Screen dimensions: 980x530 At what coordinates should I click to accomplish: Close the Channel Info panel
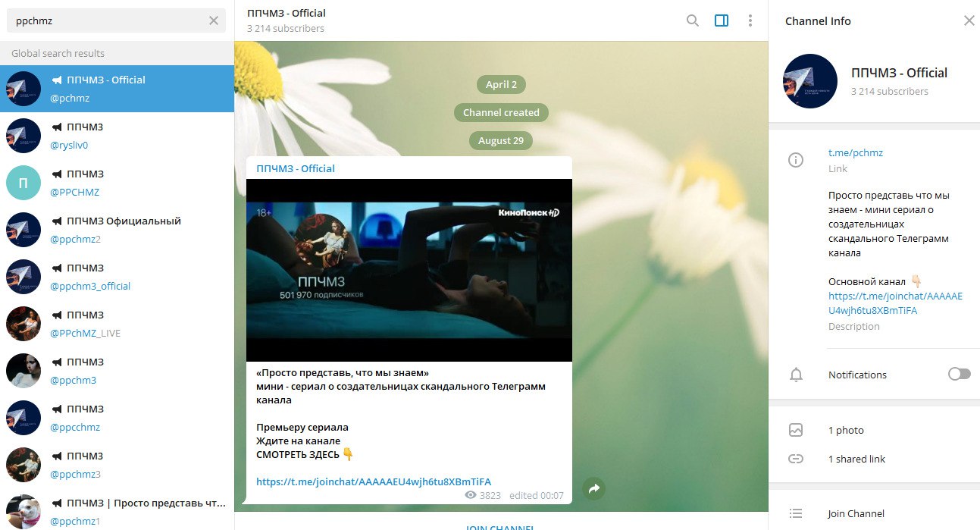(x=969, y=20)
